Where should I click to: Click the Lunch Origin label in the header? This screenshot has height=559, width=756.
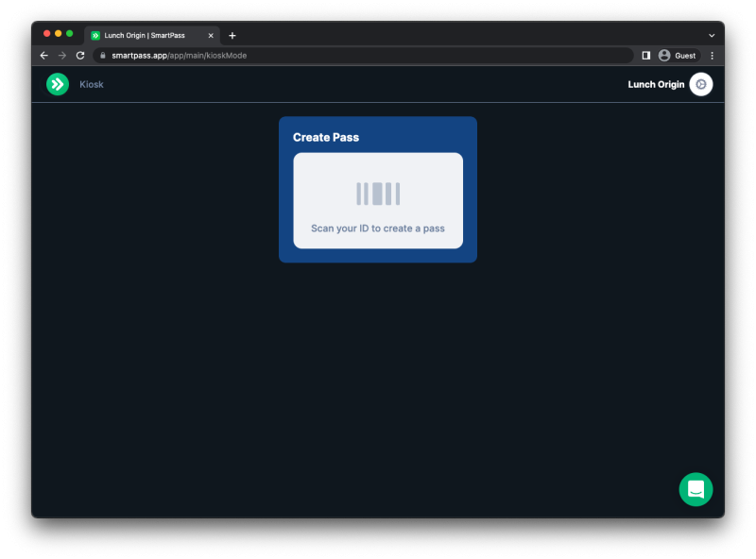click(656, 84)
